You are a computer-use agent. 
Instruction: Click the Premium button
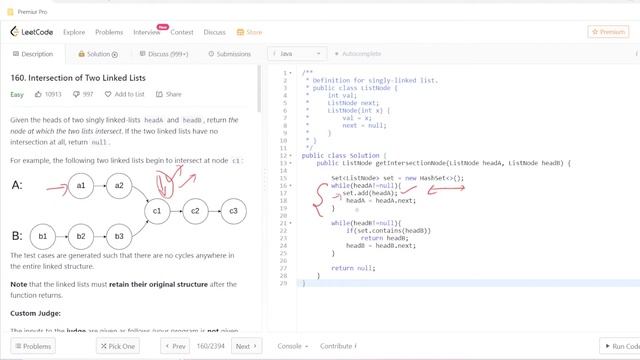click(608, 32)
